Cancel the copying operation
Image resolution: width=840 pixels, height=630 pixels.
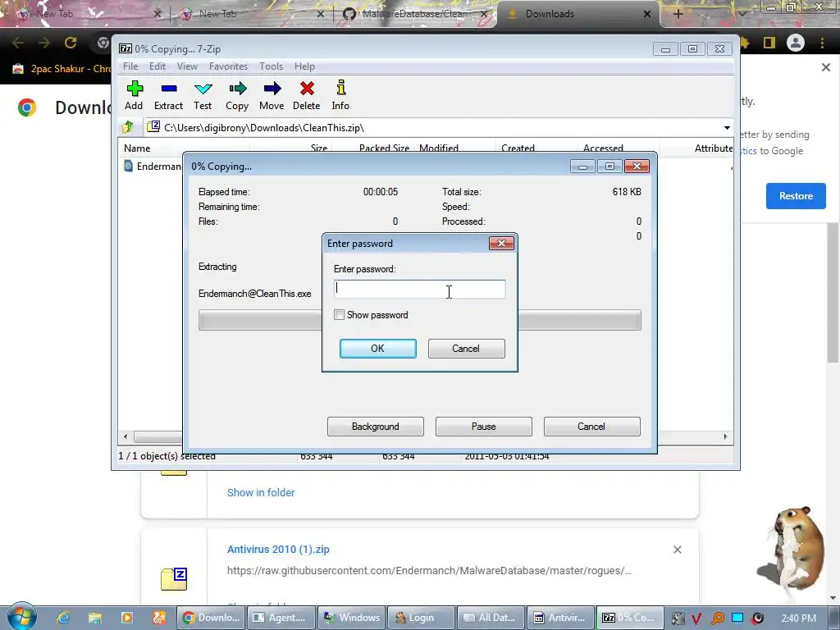(x=591, y=427)
